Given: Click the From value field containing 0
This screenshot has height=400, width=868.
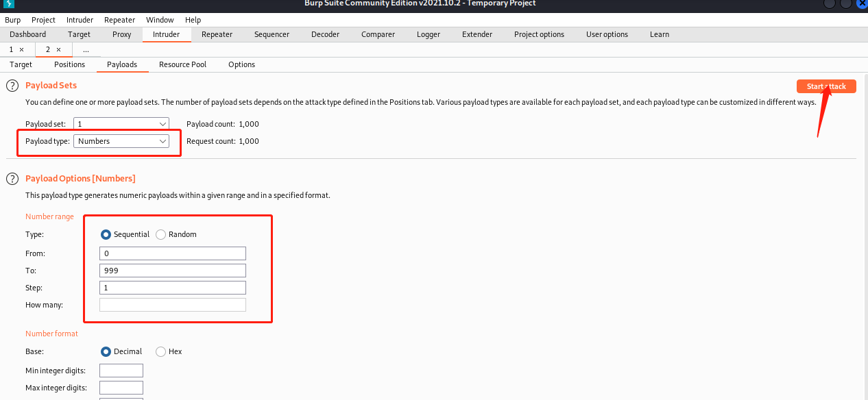Looking at the screenshot, I should 172,253.
